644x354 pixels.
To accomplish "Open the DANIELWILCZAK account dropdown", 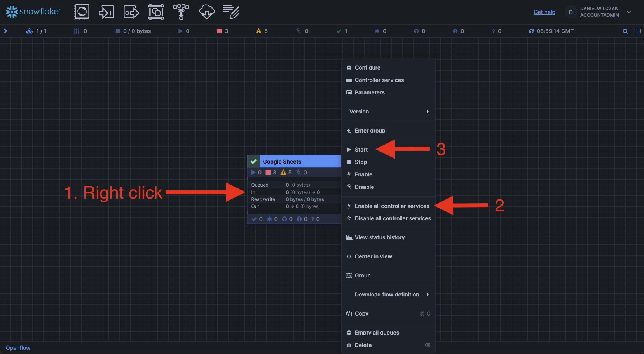I will click(628, 12).
